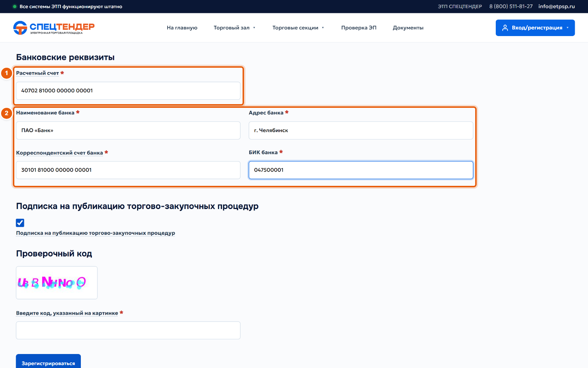Image resolution: width=588 pixels, height=368 pixels.
Task: Click the green system status indicator dot
Action: click(x=15, y=7)
